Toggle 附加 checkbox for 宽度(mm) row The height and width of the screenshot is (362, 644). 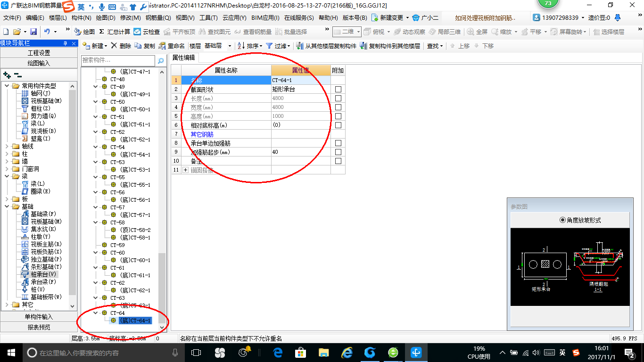click(338, 107)
